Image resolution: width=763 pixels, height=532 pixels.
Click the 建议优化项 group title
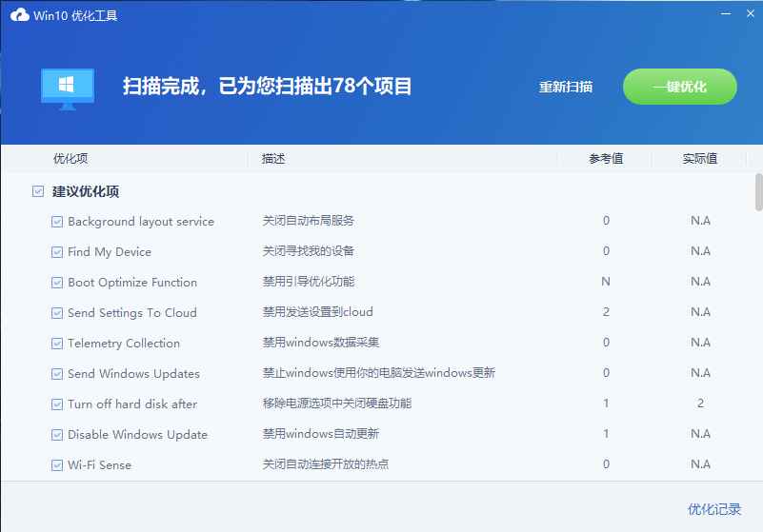(86, 191)
